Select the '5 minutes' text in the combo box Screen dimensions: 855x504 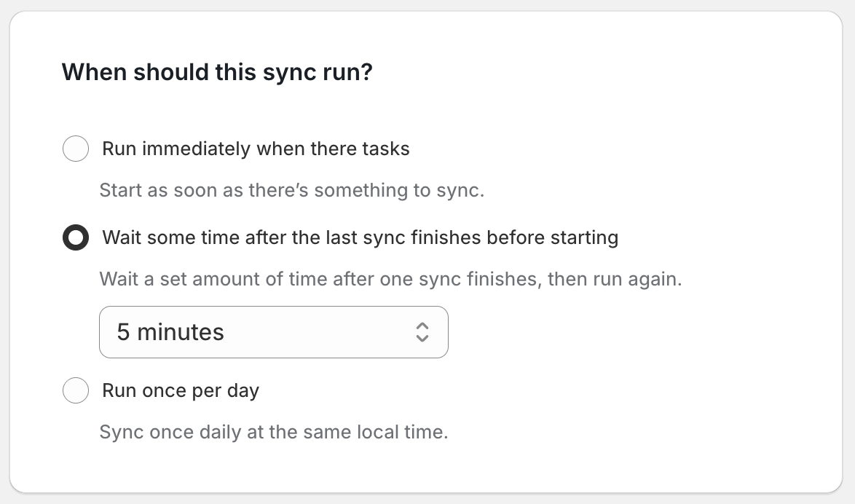(x=170, y=332)
